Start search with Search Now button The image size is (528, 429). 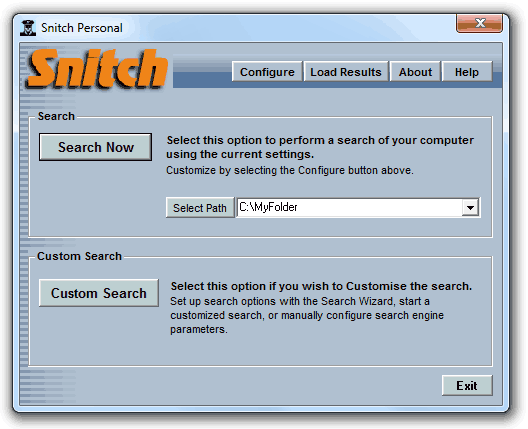pos(95,147)
